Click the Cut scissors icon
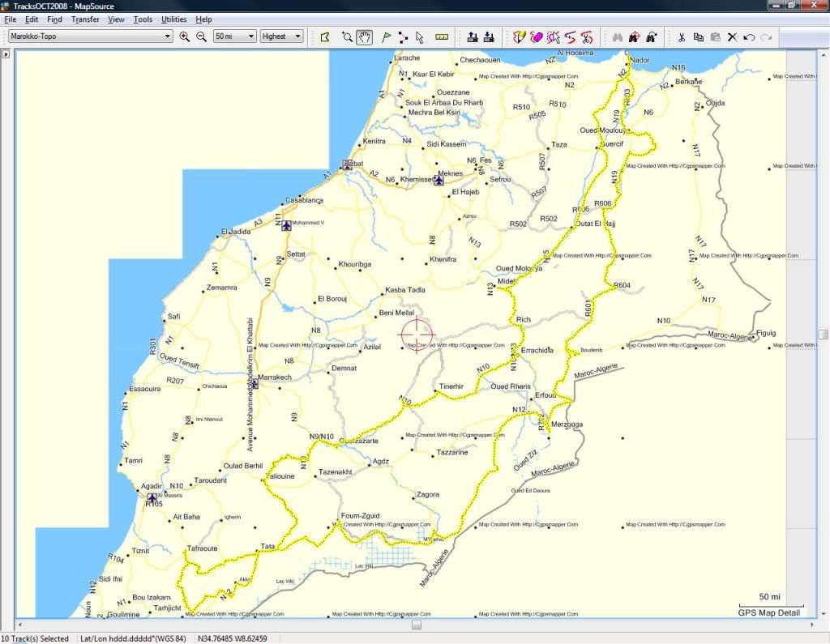Screen dimensions: 830x644 (682, 37)
